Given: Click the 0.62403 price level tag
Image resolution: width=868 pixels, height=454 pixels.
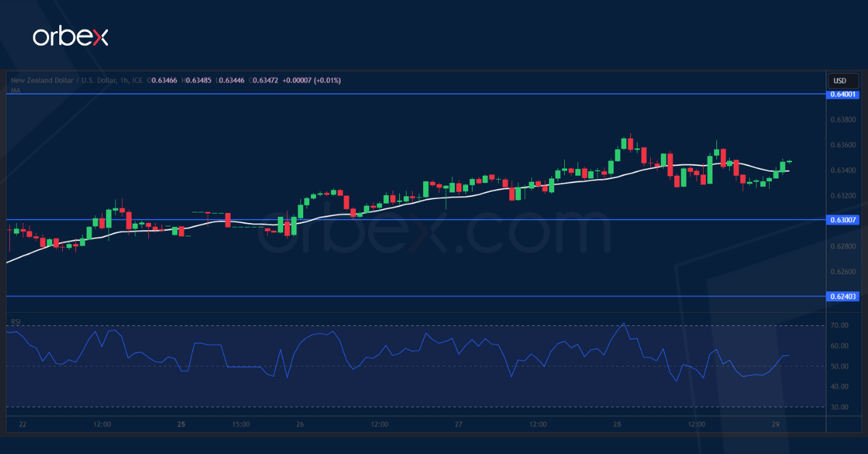Looking at the screenshot, I should pyautogui.click(x=841, y=297).
